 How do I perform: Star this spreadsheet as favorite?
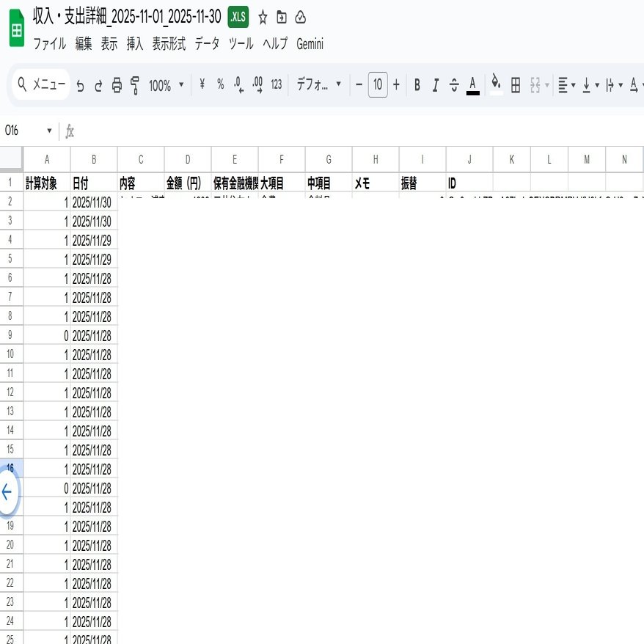click(x=262, y=17)
